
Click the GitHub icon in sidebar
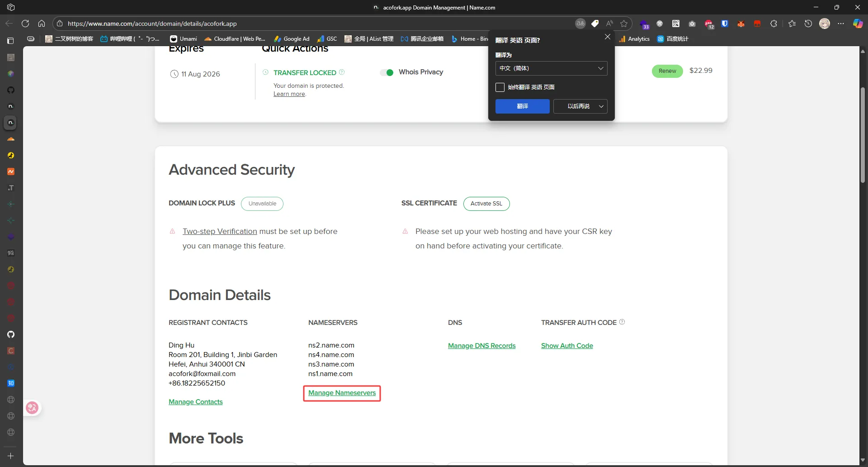click(x=11, y=334)
